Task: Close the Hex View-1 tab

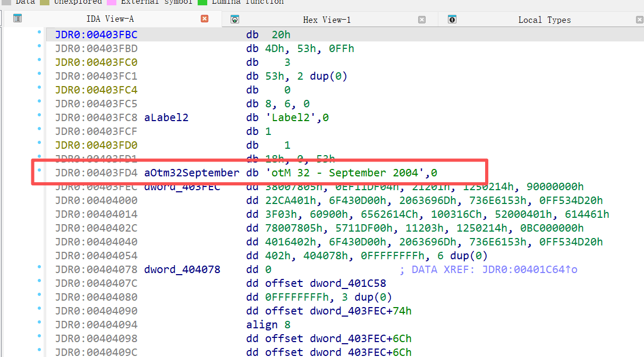Action: point(422,20)
